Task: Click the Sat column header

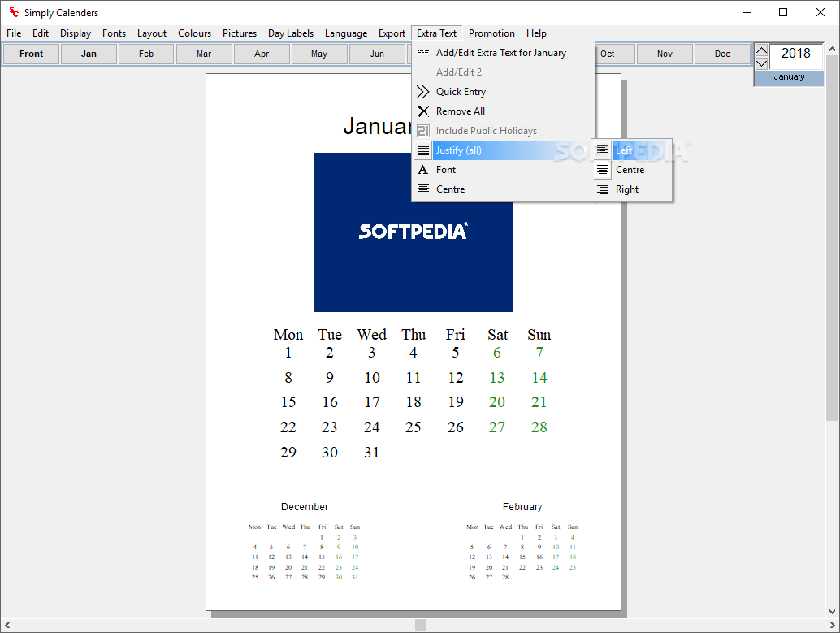Action: [x=497, y=335]
